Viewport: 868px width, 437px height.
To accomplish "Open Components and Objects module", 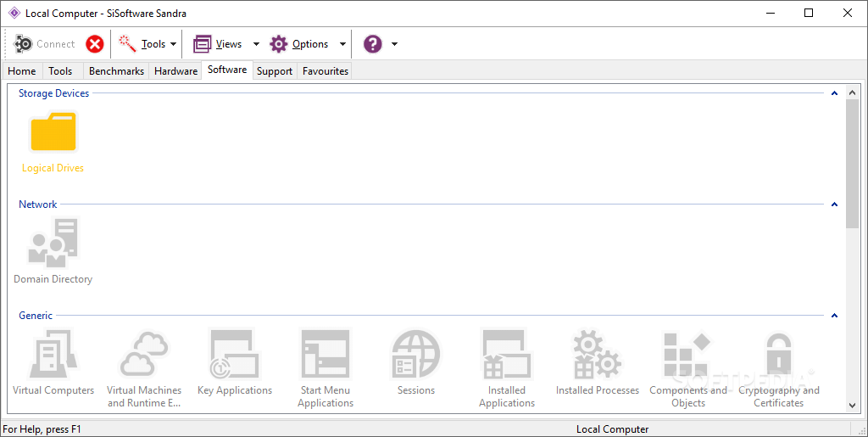I will coord(688,369).
